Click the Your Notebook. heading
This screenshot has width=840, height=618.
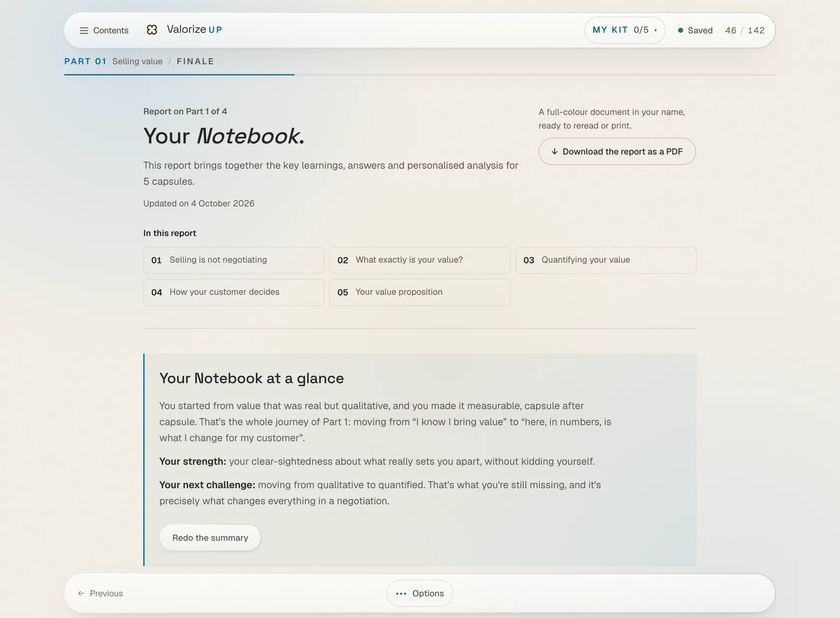coord(224,136)
